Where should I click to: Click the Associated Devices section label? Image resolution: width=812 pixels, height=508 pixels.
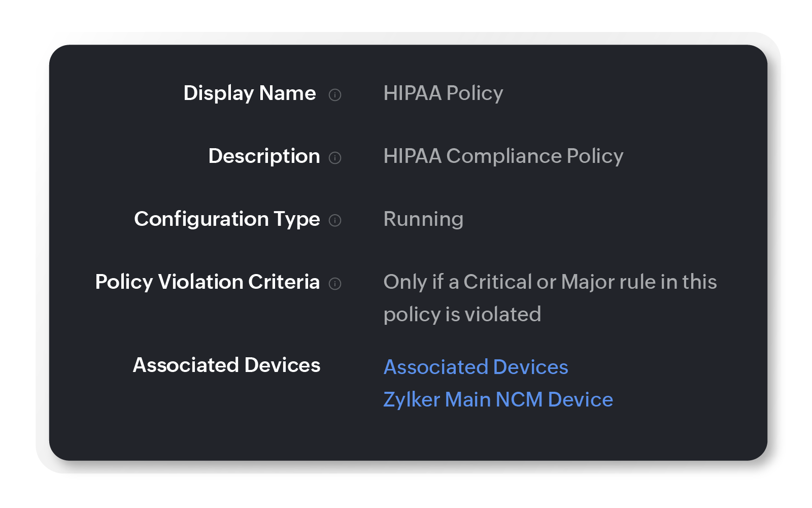click(226, 365)
